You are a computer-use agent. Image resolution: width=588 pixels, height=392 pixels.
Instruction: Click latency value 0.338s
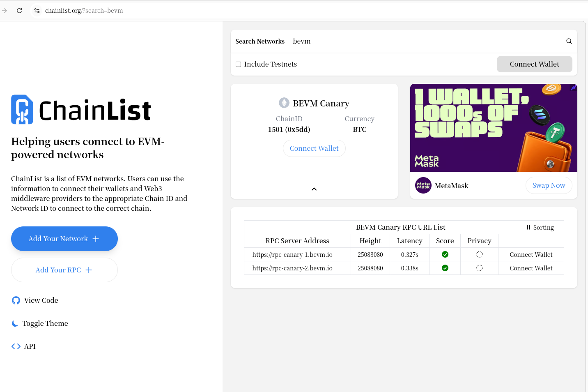409,268
